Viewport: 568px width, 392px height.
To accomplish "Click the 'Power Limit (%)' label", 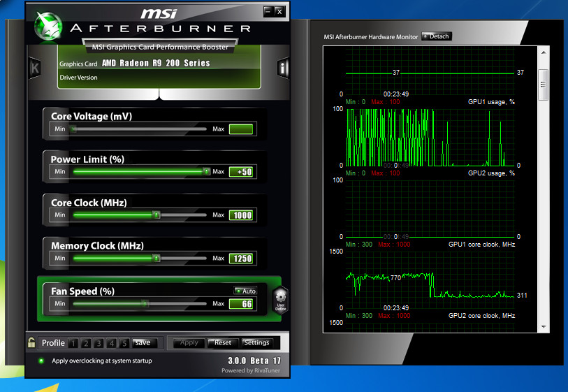I will (87, 159).
